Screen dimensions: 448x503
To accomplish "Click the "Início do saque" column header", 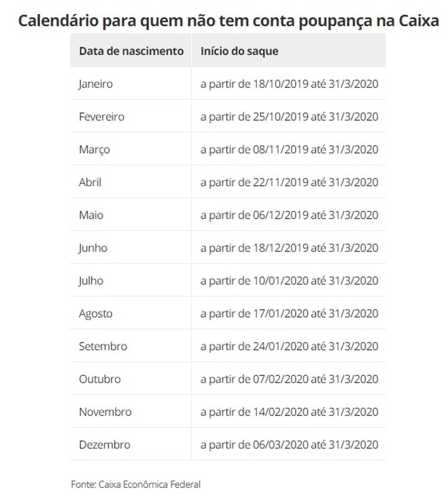I will 239,51.
